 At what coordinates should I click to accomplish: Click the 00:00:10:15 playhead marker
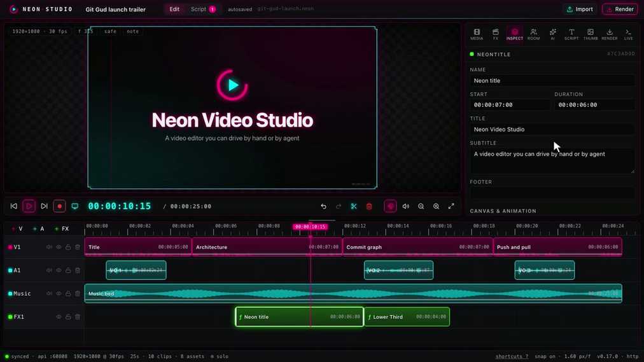pyautogui.click(x=310, y=226)
